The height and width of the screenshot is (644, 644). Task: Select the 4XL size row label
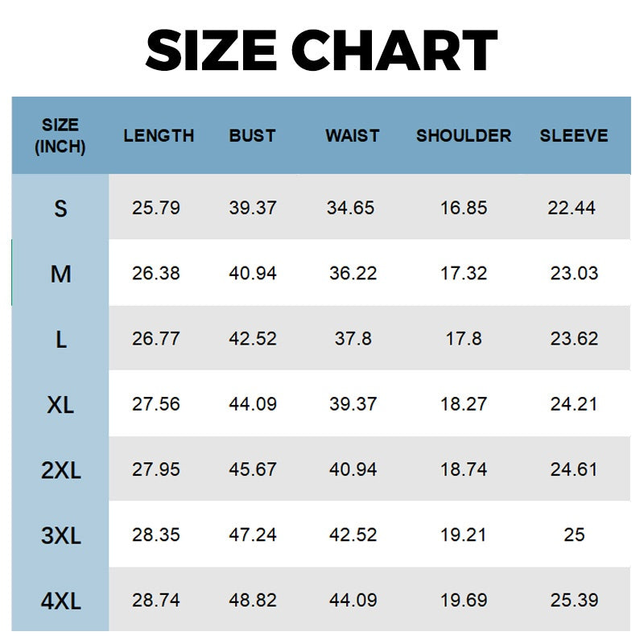pyautogui.click(x=60, y=601)
